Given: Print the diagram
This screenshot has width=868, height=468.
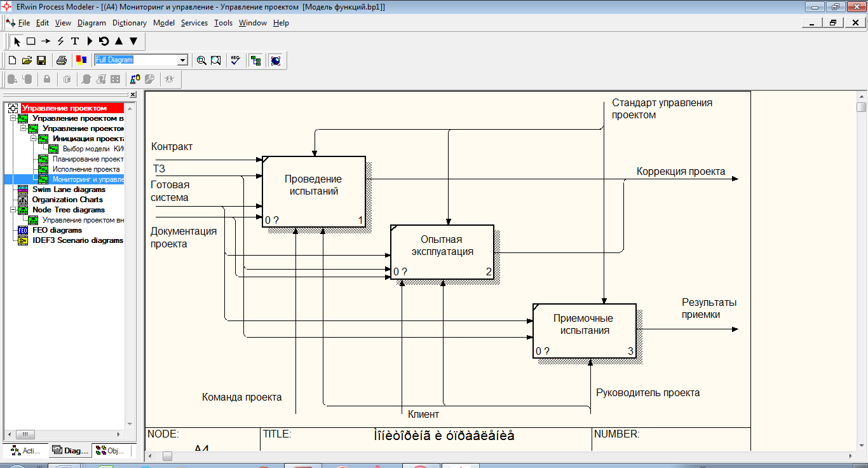Looking at the screenshot, I should [x=62, y=60].
